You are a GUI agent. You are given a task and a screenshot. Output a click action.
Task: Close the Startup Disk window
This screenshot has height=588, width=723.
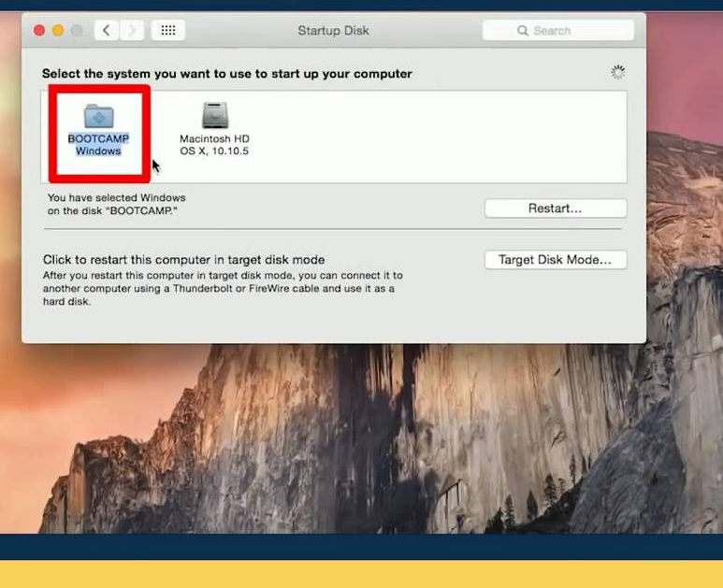tap(39, 31)
